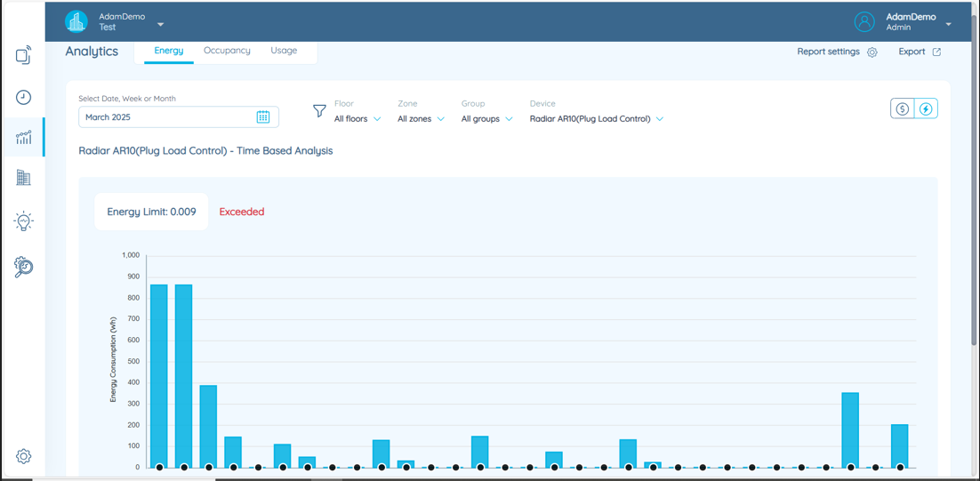Click the clock schedule sidebar icon
This screenshot has width=980, height=481.
23,98
